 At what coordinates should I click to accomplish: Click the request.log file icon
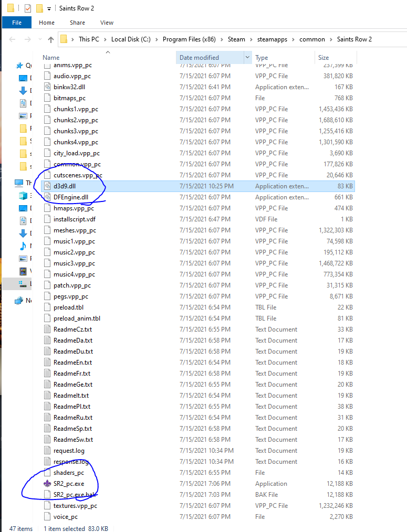click(x=48, y=451)
